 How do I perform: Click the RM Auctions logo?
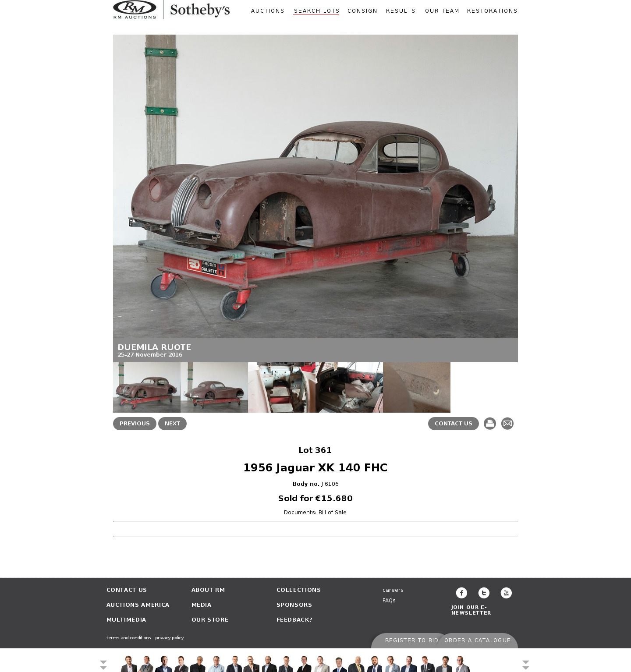point(135,10)
